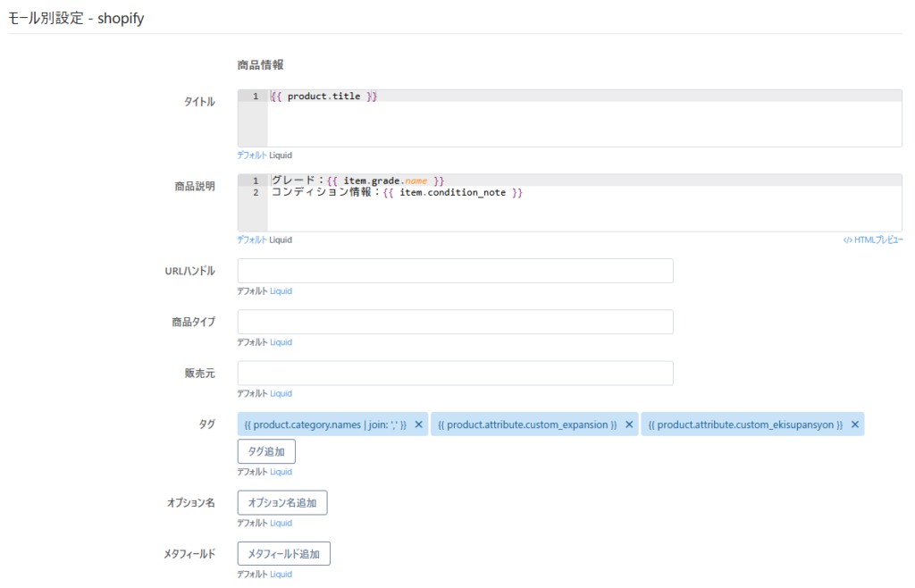Click the モール別設定 - shopify heading
The width and height of the screenshot is (915, 588).
point(76,18)
